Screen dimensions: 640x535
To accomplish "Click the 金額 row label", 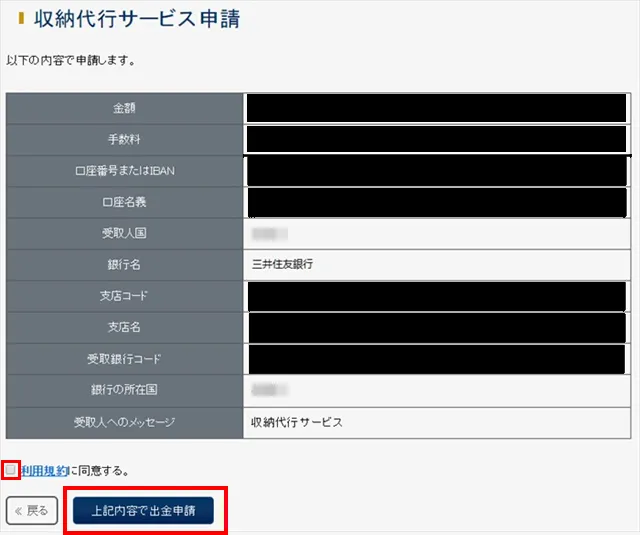I will click(125, 108).
